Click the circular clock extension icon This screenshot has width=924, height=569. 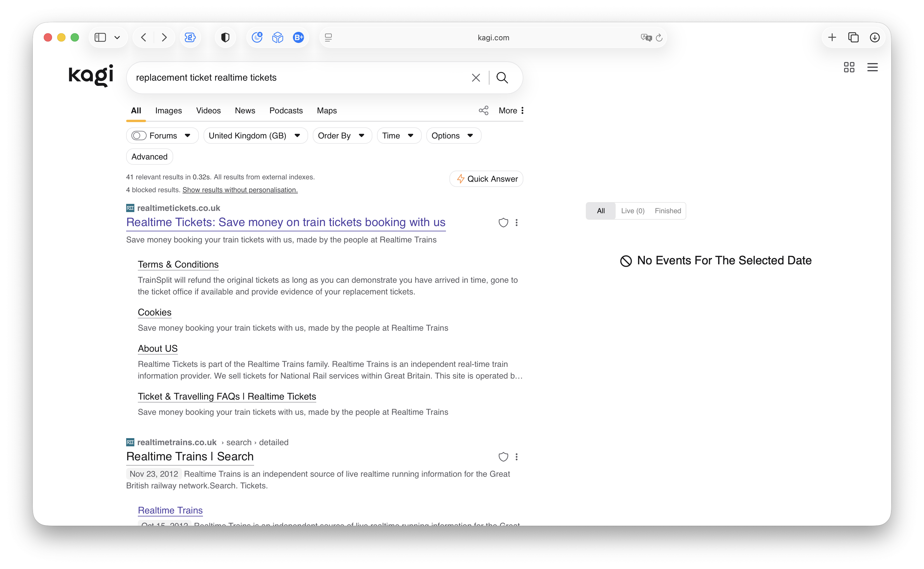point(257,37)
